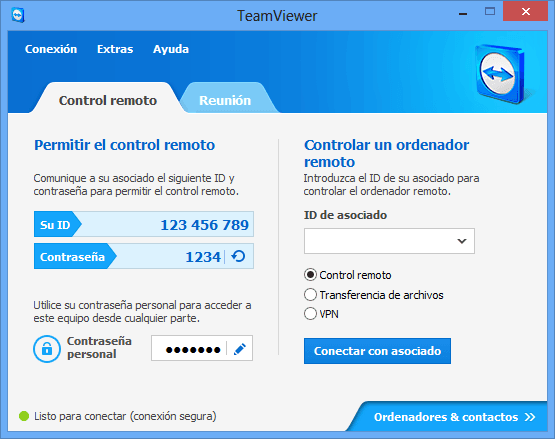The image size is (555, 439).
Task: Open the Extras menu
Action: (115, 49)
